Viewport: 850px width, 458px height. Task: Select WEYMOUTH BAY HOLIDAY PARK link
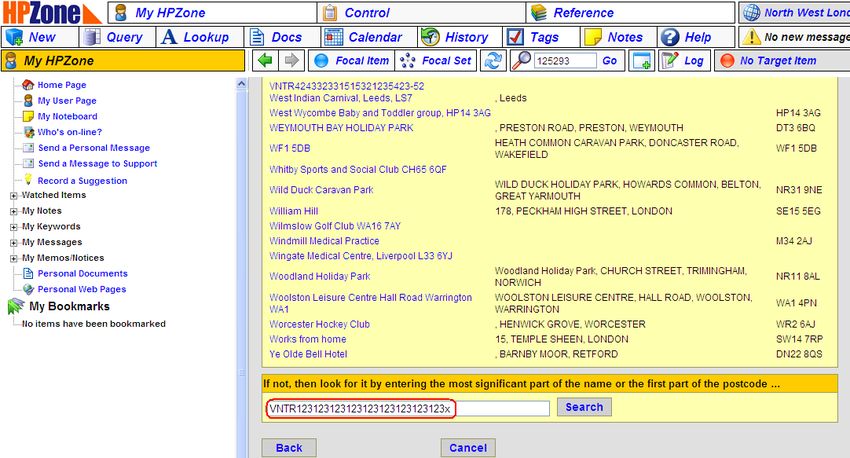pyautogui.click(x=341, y=128)
